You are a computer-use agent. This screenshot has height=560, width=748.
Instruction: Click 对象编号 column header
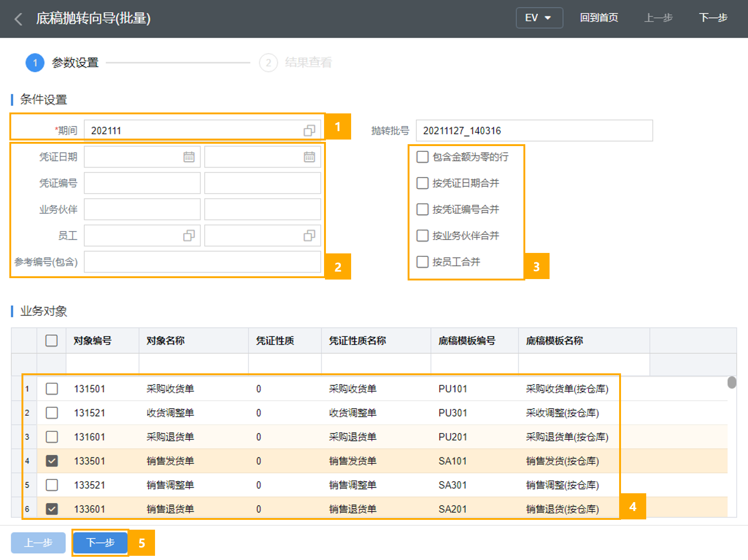tap(103, 341)
